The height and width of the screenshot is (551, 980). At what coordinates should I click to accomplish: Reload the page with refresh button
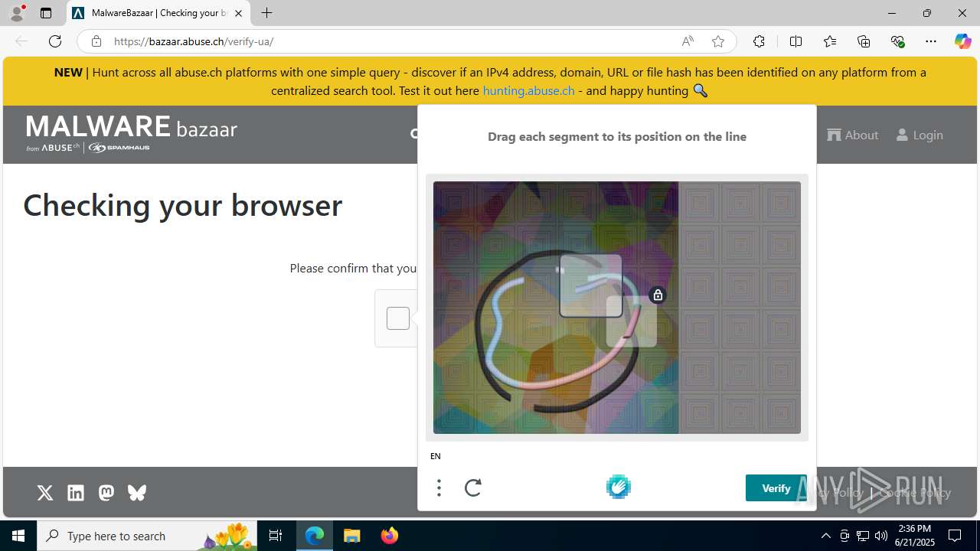55,41
